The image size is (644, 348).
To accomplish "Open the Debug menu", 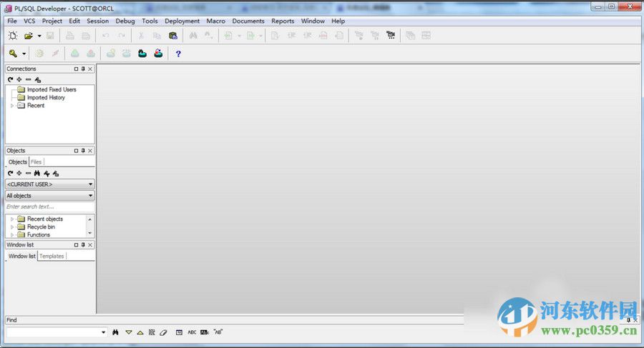I will coord(125,21).
